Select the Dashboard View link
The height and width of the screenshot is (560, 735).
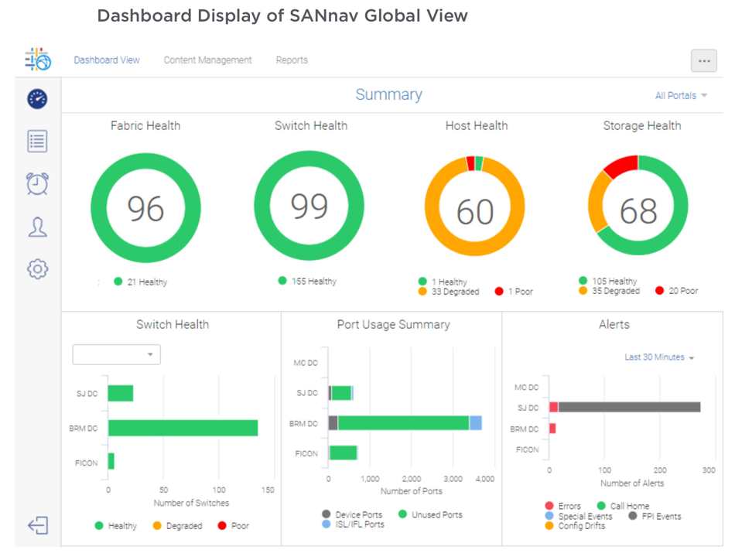coord(107,60)
